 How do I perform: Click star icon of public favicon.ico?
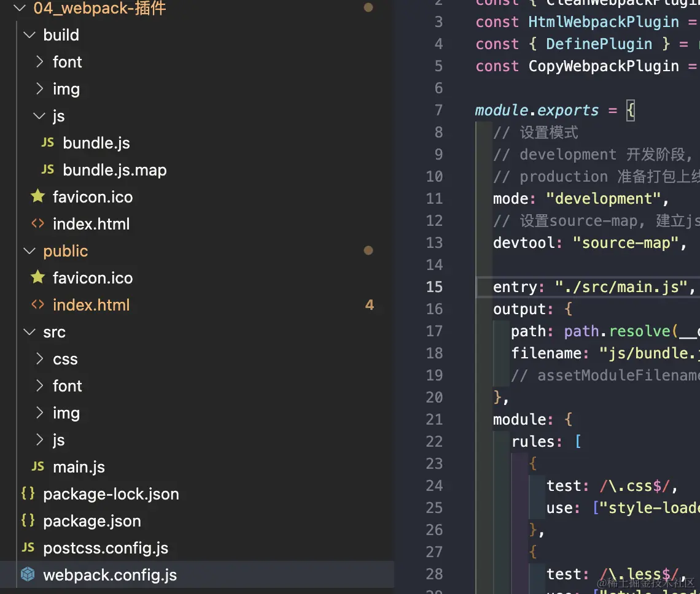[38, 277]
